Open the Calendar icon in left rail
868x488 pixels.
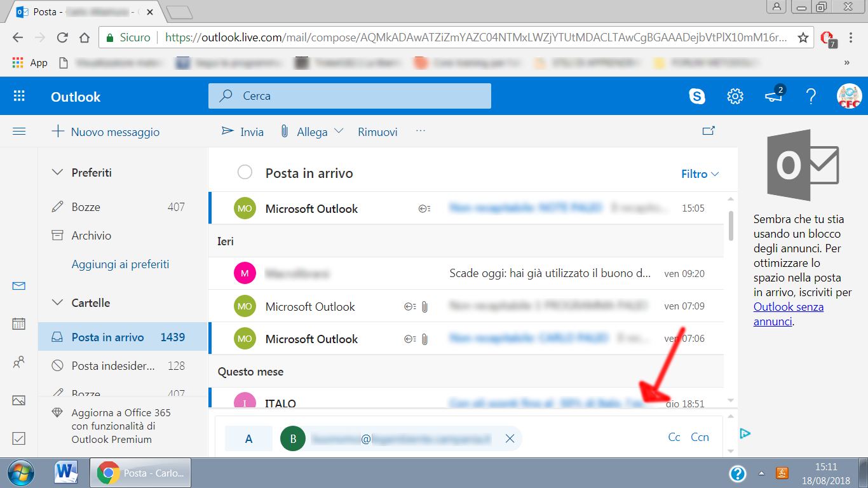point(19,324)
